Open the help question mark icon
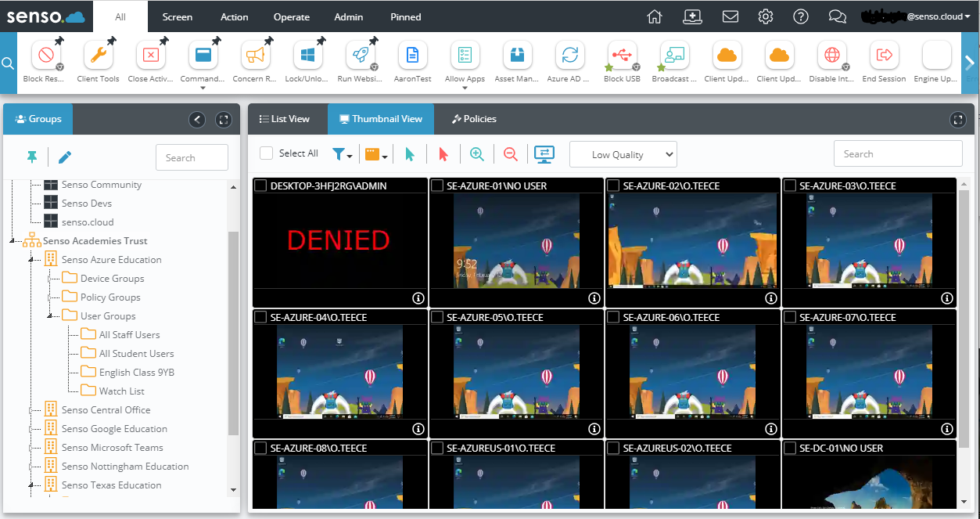This screenshot has height=519, width=980. [801, 16]
